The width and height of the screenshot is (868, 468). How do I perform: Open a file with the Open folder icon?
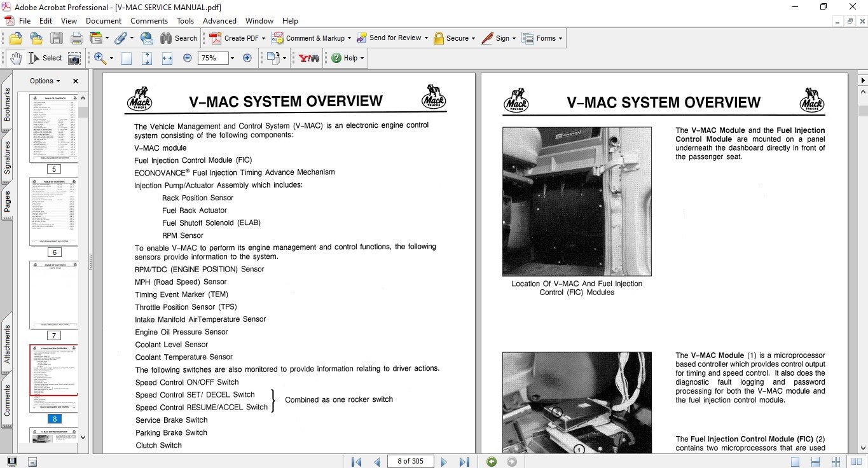[15, 38]
